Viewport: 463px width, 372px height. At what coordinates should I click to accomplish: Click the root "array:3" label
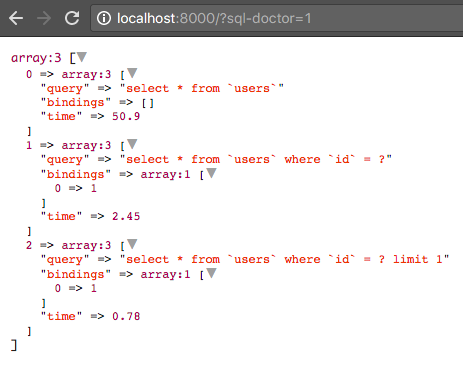(36, 58)
